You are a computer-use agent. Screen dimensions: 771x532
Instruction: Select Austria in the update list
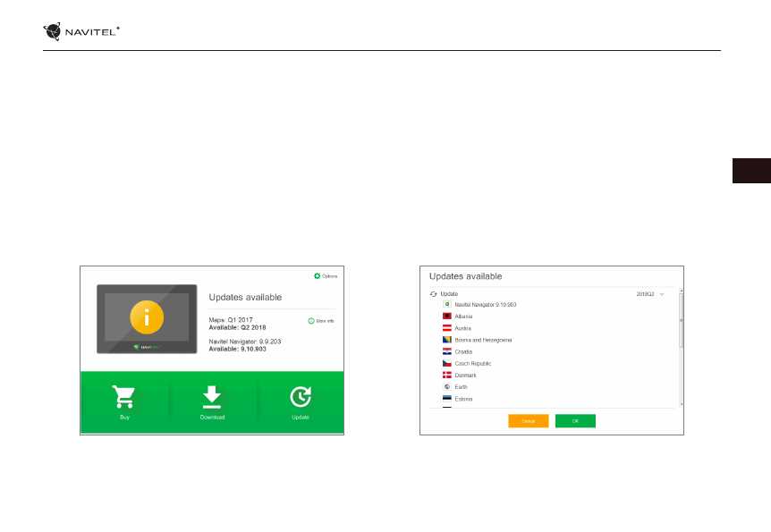[x=462, y=328]
